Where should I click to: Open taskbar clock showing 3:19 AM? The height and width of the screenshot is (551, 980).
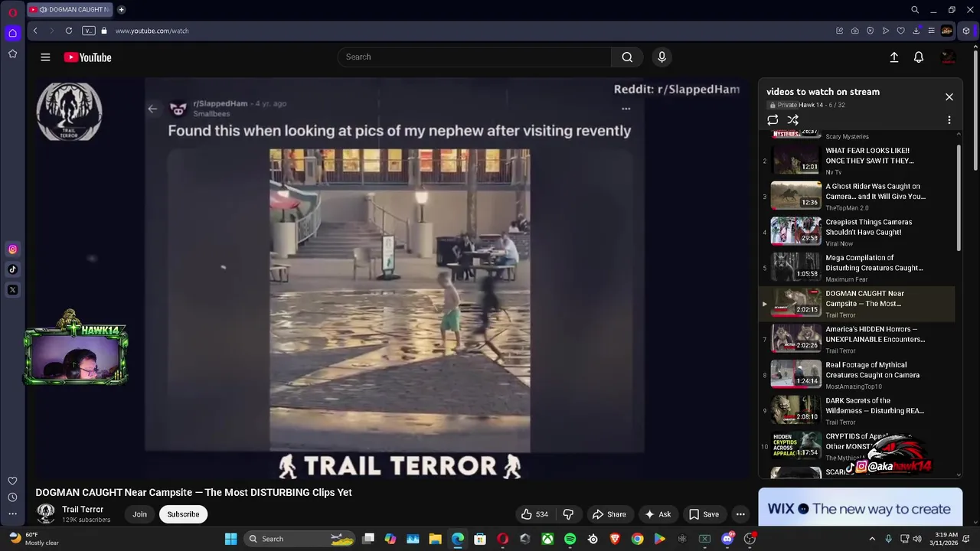click(x=946, y=539)
